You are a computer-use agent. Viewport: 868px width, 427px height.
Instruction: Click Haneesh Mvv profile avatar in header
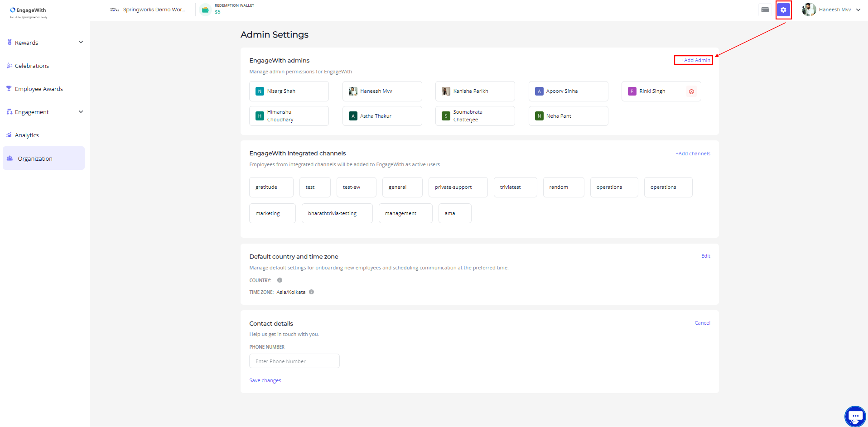click(809, 10)
